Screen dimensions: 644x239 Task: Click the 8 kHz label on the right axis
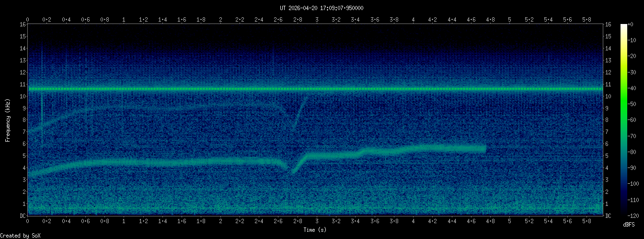click(608, 120)
